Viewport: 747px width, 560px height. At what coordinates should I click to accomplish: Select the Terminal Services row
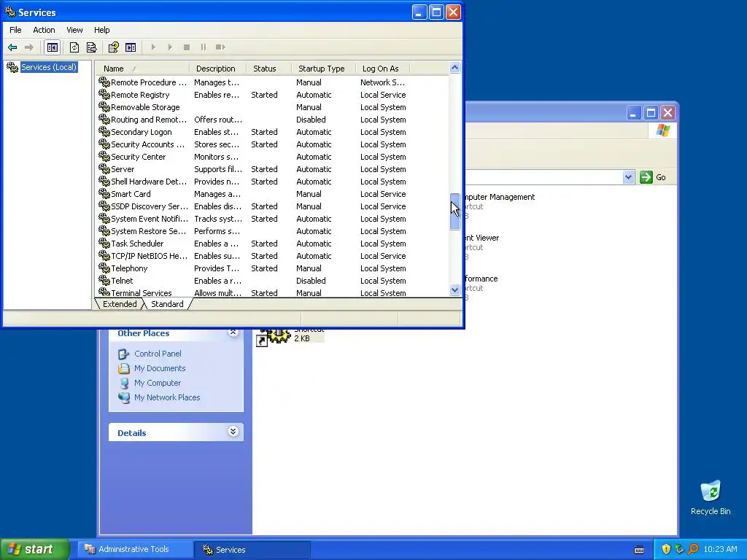[x=141, y=292]
